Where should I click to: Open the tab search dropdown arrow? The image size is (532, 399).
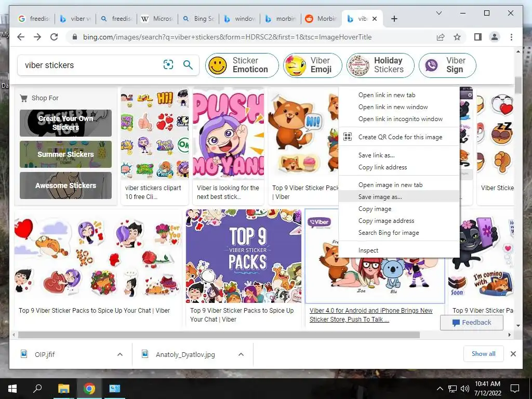click(438, 13)
